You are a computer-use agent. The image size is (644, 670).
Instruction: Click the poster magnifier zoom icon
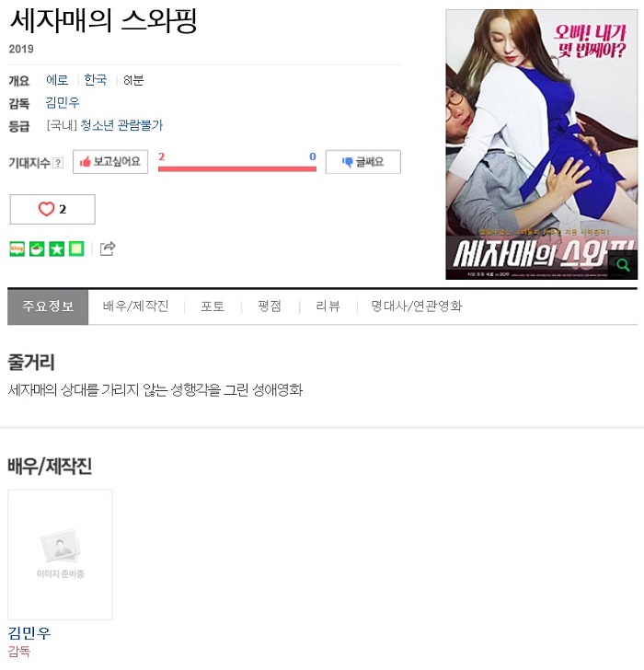click(x=623, y=265)
